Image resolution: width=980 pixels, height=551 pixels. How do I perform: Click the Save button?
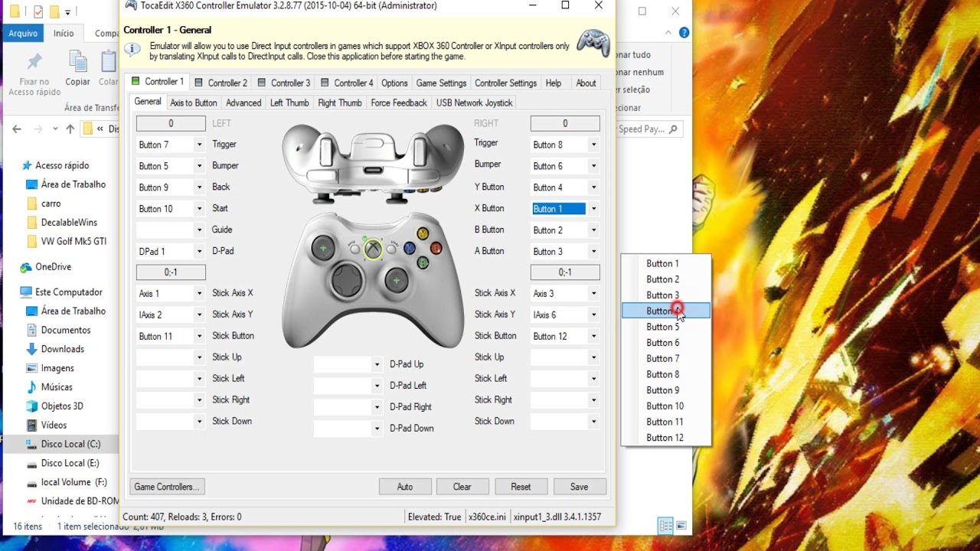point(579,487)
